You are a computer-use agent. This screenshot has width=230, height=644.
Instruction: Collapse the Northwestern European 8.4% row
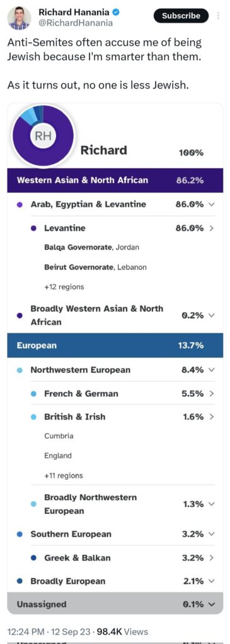(x=212, y=370)
